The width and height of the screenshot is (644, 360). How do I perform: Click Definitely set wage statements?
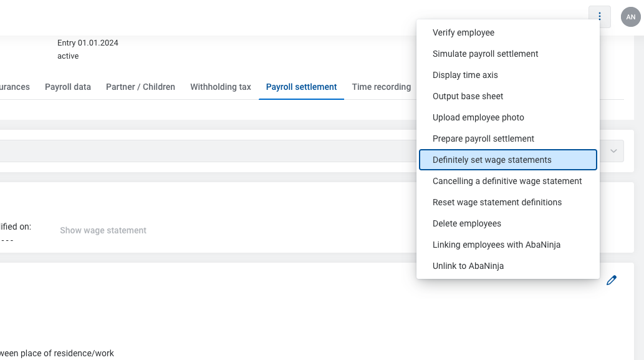pos(492,160)
